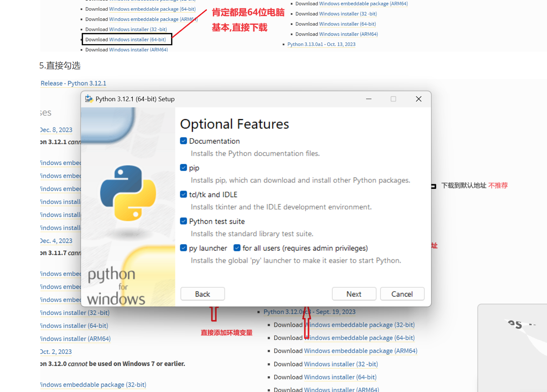Close the Python 3.12.1 Setup window
The image size is (547, 392).
(x=419, y=99)
